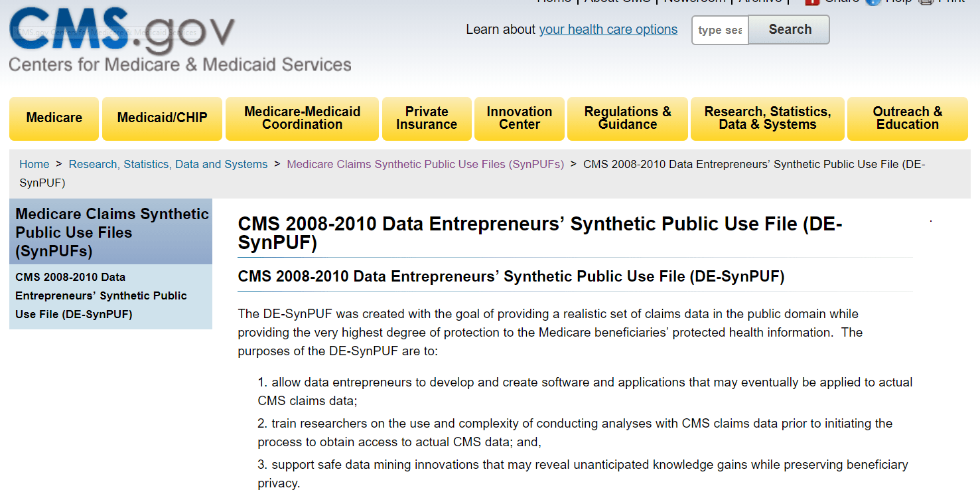Open Medicare Claims Synthetic Public Use Files breadcrumb

click(x=425, y=164)
